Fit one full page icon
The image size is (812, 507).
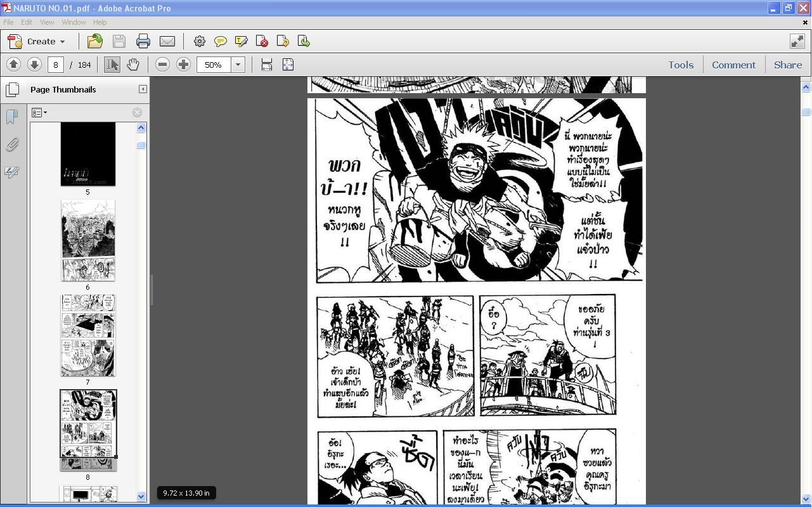click(x=288, y=65)
